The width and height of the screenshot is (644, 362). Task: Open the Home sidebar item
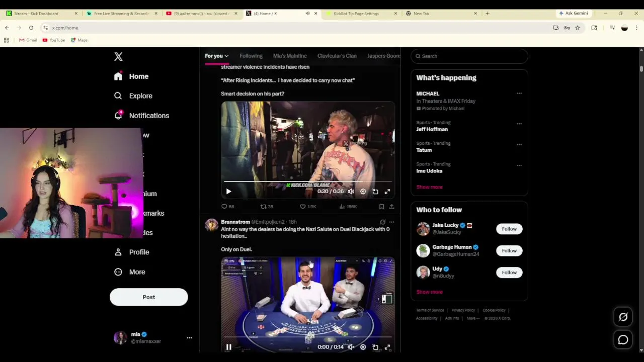coord(131,76)
